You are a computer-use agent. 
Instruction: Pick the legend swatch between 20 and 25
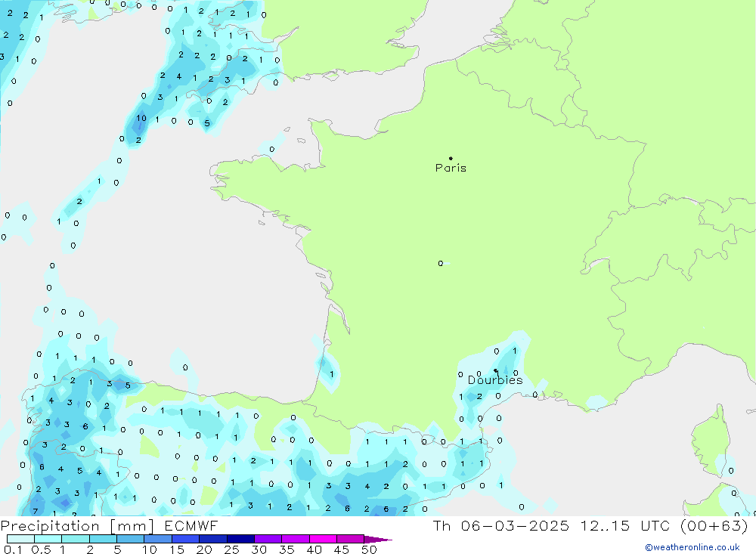click(213, 539)
